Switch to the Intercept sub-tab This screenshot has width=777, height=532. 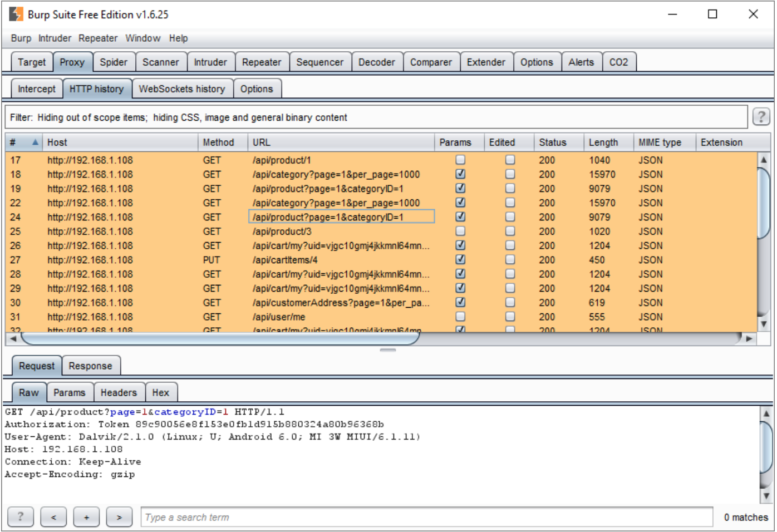click(x=37, y=88)
